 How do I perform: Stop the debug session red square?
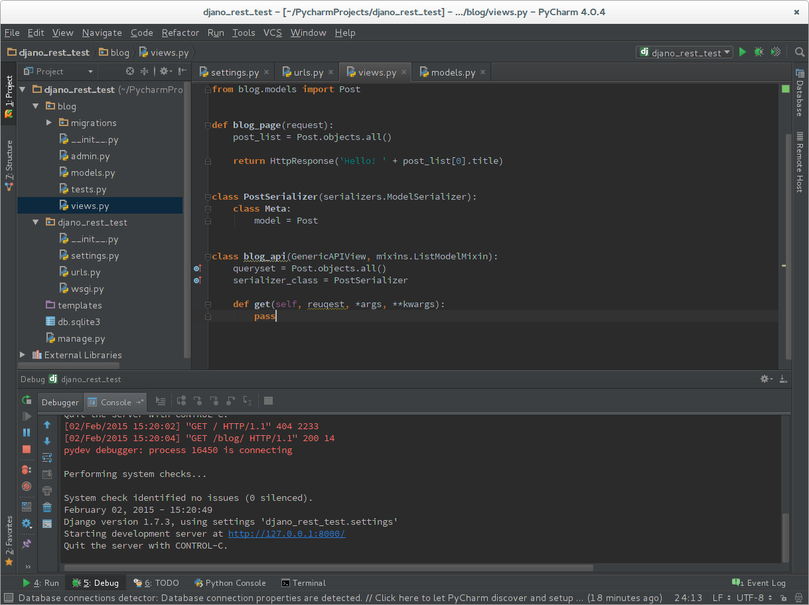click(x=27, y=449)
